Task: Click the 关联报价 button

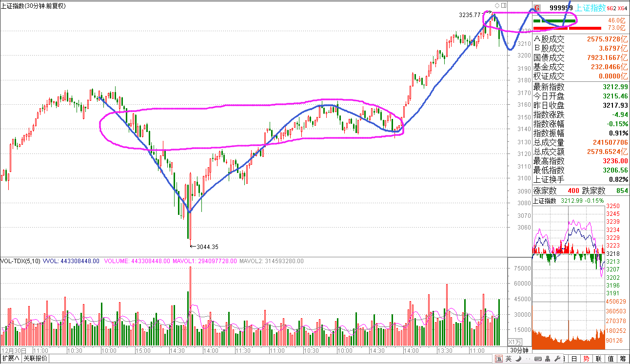Action: click(36, 359)
